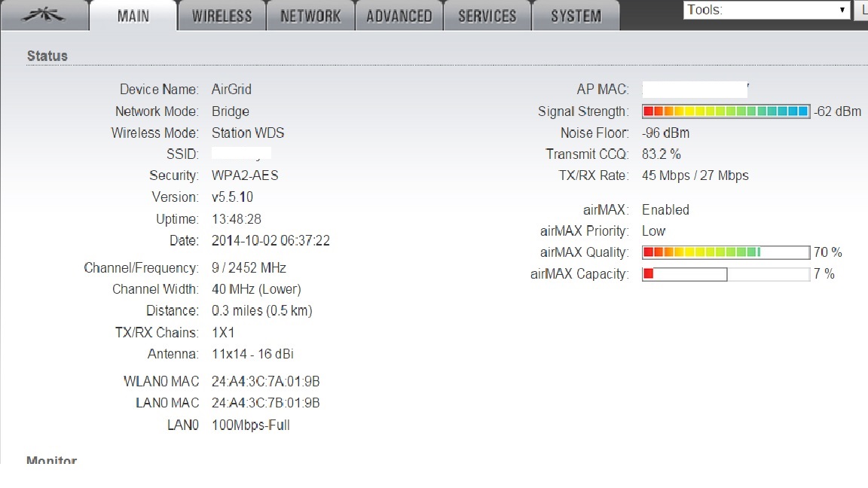Image resolution: width=868 pixels, height=488 pixels.
Task: Select the Network Mode value Bridge
Action: click(231, 111)
